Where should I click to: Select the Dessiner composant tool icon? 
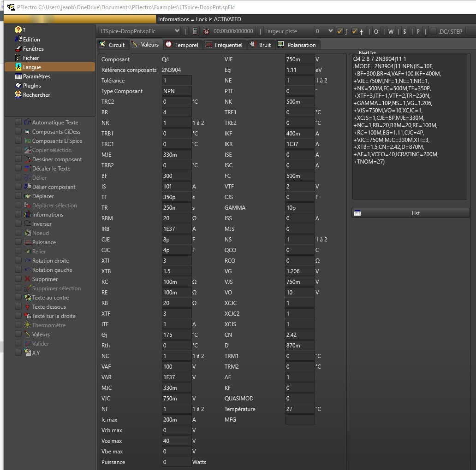point(27,159)
